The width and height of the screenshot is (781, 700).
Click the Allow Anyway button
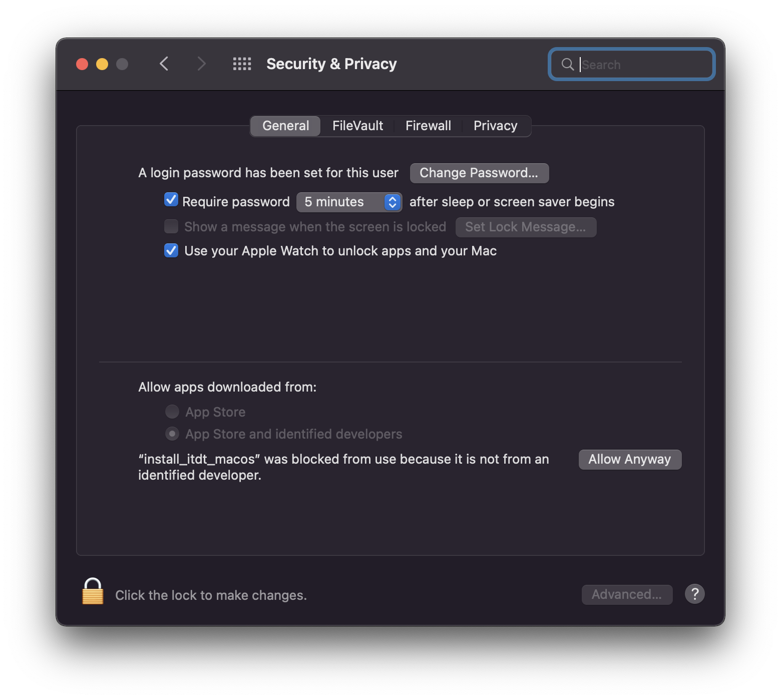629,459
